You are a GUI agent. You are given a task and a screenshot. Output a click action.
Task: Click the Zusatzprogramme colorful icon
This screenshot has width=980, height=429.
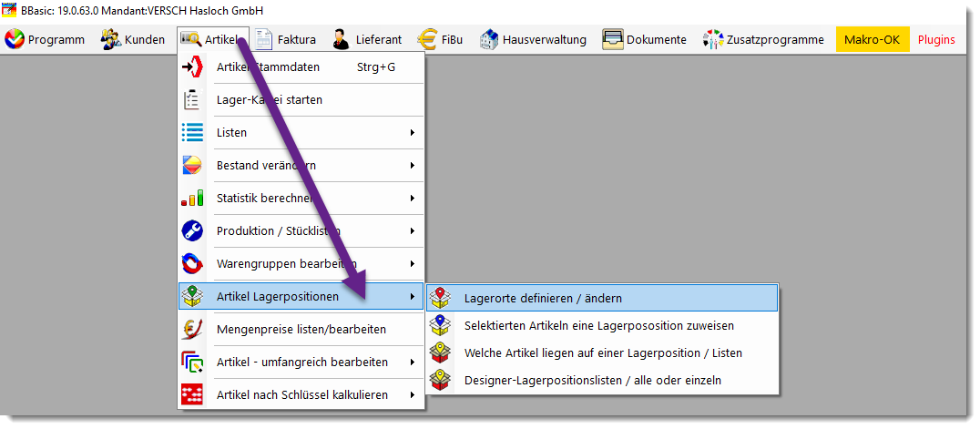point(713,39)
